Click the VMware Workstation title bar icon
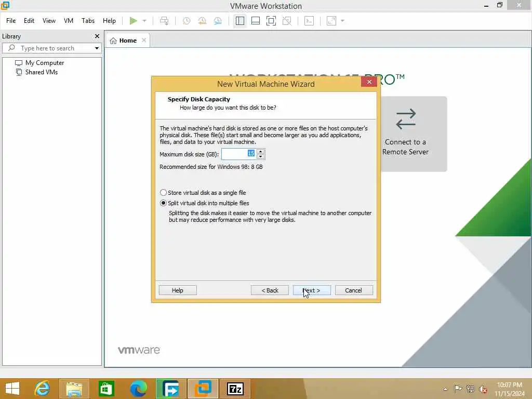 [5, 5]
